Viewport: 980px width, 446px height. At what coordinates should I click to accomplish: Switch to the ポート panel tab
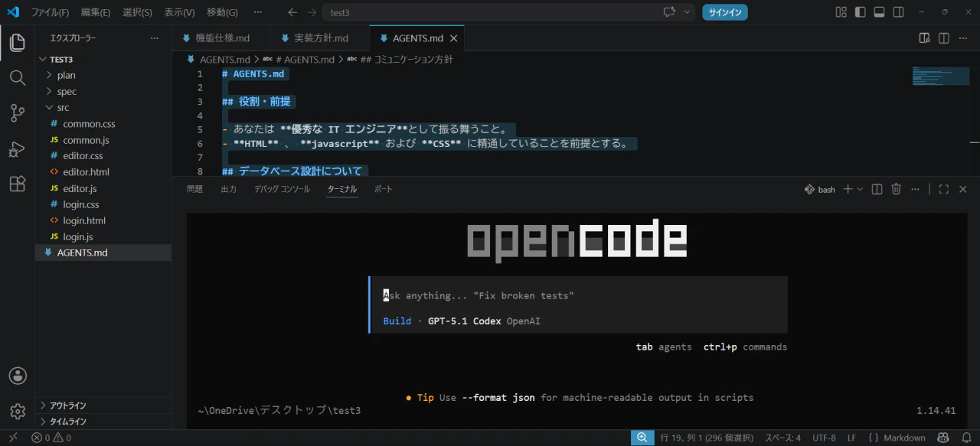pyautogui.click(x=383, y=189)
